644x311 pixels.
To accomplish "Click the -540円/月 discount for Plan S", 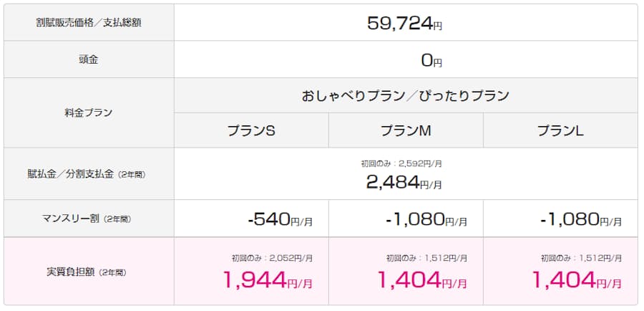I will [x=280, y=219].
